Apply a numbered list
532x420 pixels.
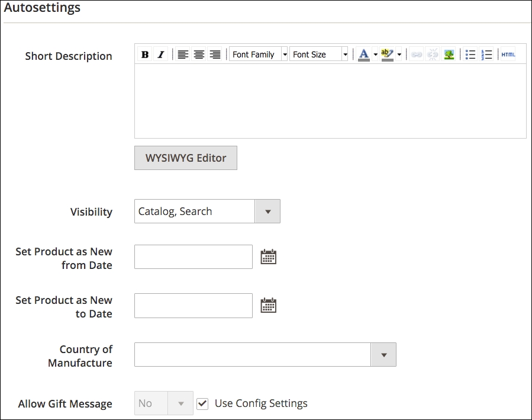pyautogui.click(x=487, y=54)
